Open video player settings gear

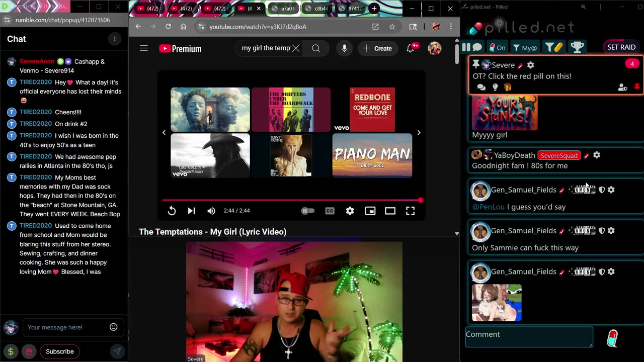tap(350, 211)
